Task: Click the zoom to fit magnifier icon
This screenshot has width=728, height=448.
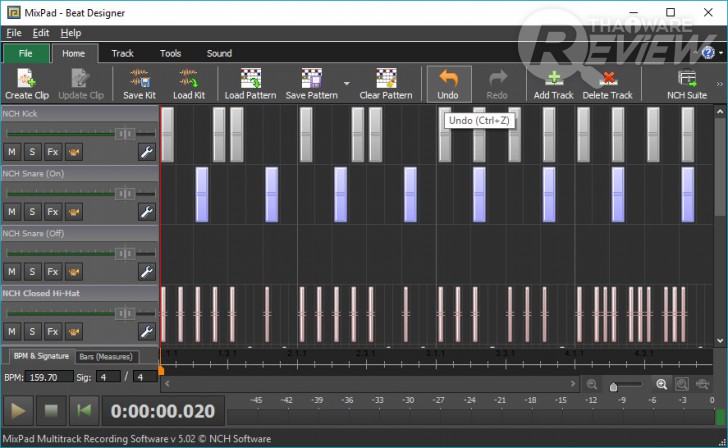Action: pyautogui.click(x=682, y=384)
